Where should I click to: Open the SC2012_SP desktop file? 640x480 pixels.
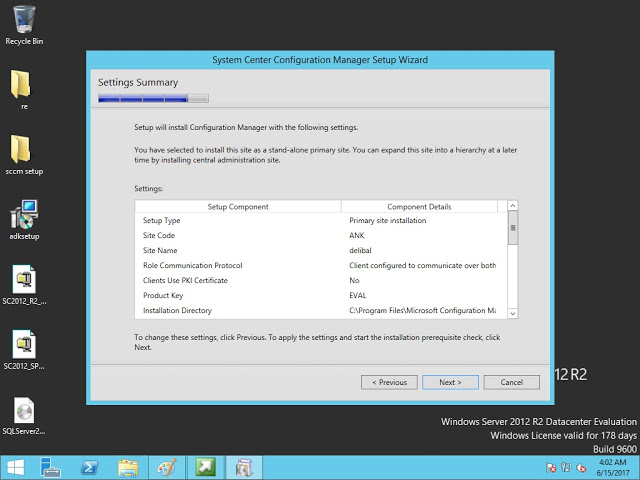click(24, 346)
